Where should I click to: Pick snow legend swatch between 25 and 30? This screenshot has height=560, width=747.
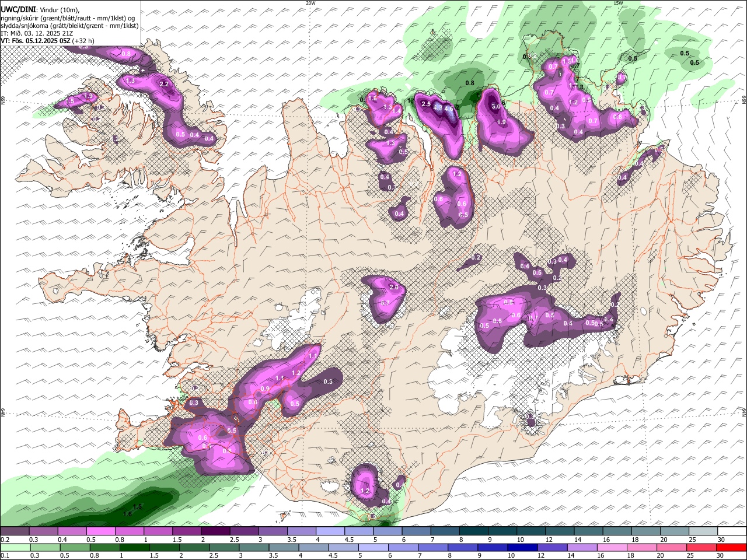click(704, 531)
